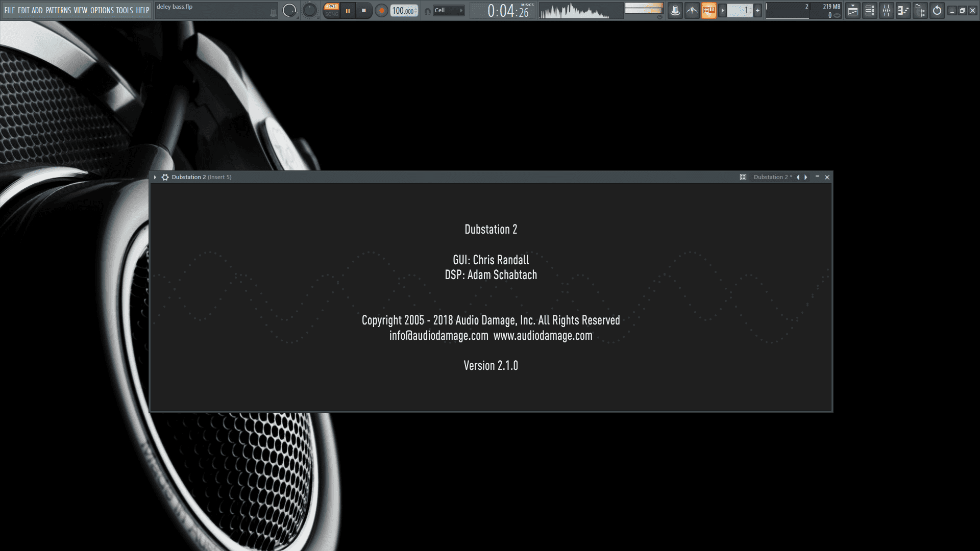Open Dubstation 2 gear settings icon
The image size is (980, 551).
pos(165,177)
